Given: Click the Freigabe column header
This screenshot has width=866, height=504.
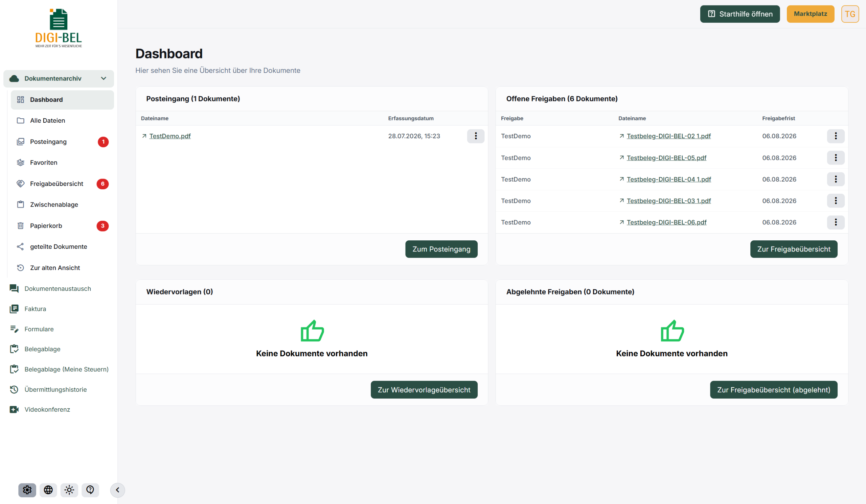Looking at the screenshot, I should click(512, 118).
